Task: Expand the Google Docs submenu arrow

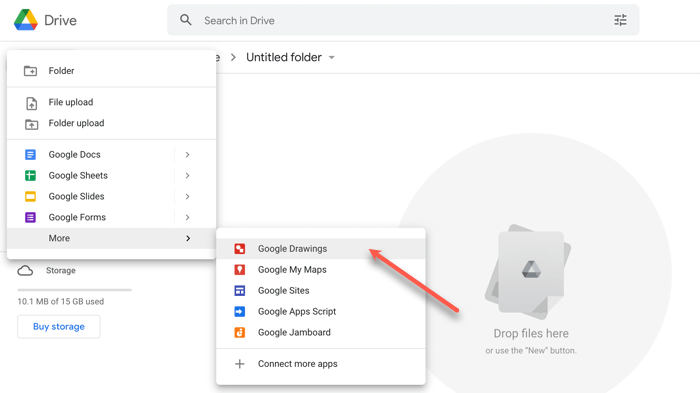Action: coord(188,155)
